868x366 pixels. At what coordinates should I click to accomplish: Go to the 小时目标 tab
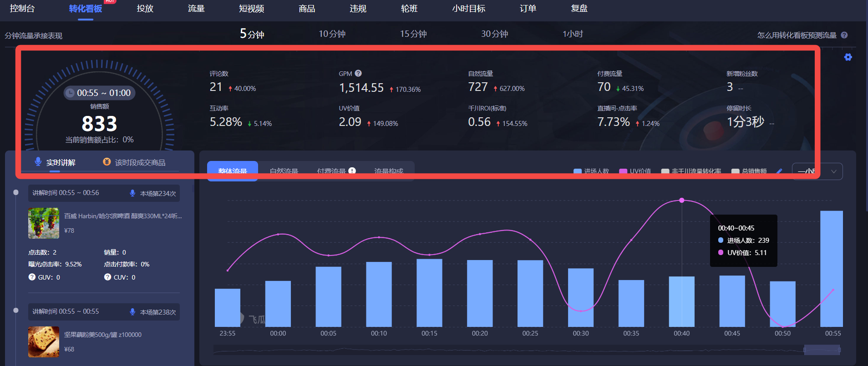point(468,9)
